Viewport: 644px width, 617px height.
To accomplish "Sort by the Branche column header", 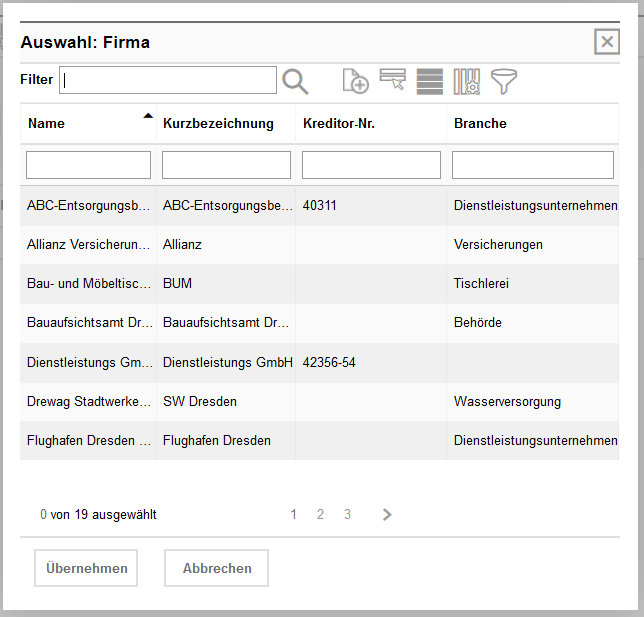I will pos(480,123).
